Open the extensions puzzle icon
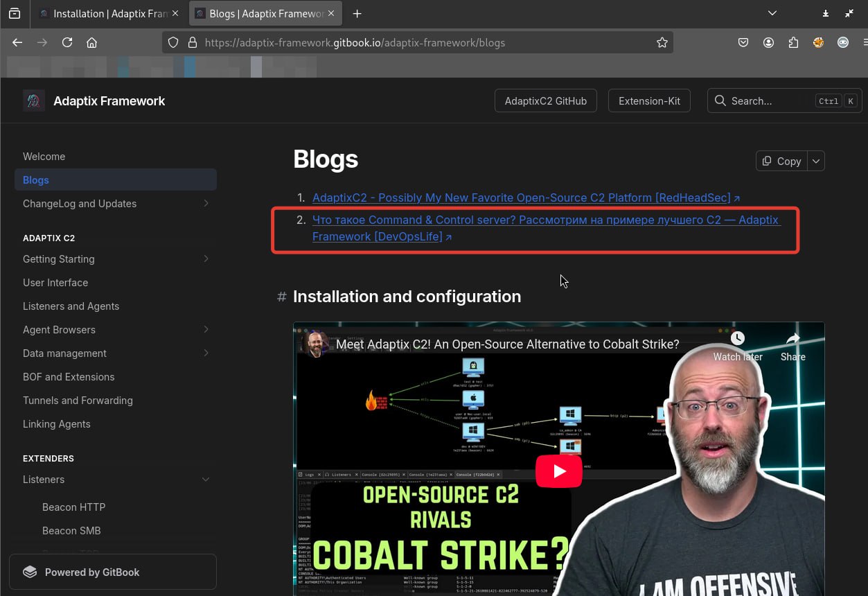Screen dimensions: 868x596 tap(793, 42)
